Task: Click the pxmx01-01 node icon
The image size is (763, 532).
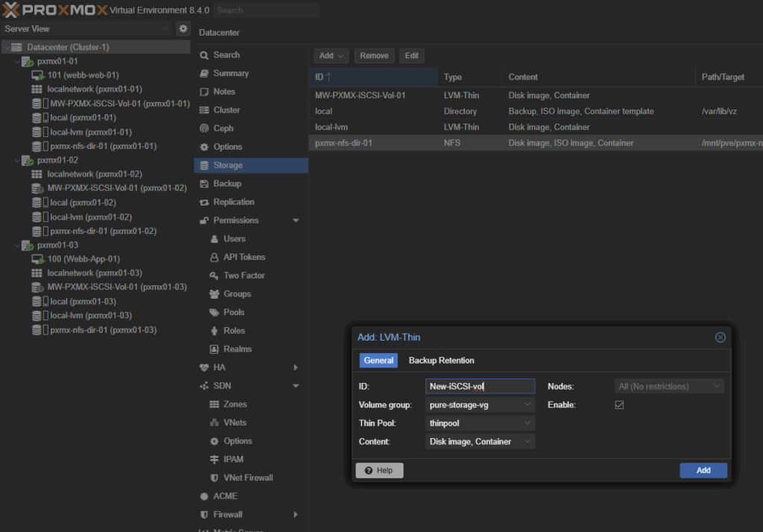Action: coord(28,61)
